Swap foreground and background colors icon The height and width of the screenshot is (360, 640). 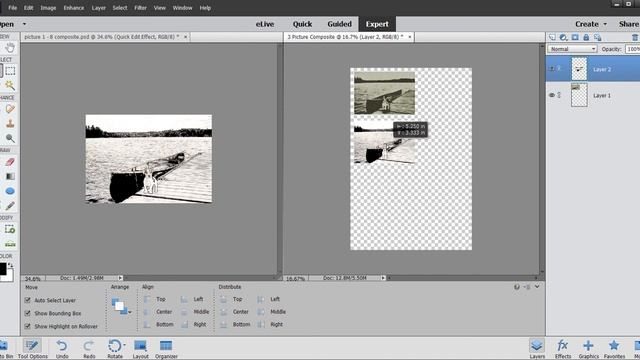click(x=11, y=265)
